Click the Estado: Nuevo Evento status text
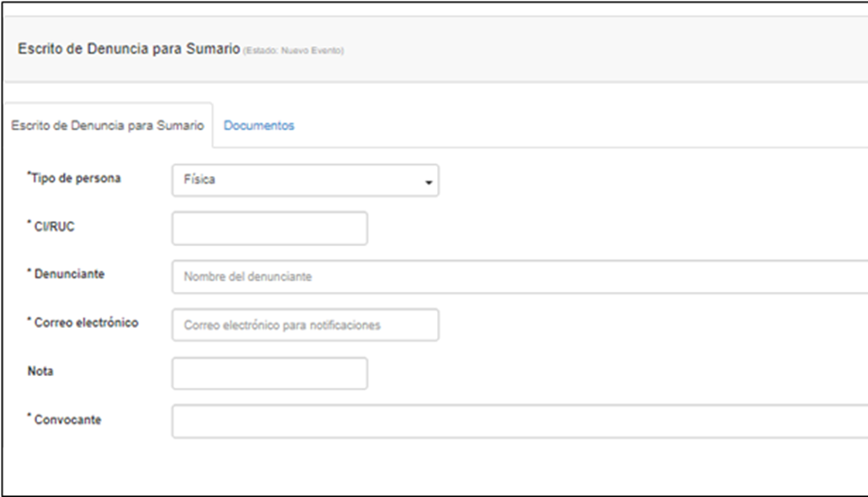The width and height of the screenshot is (868, 497). pyautogui.click(x=293, y=51)
